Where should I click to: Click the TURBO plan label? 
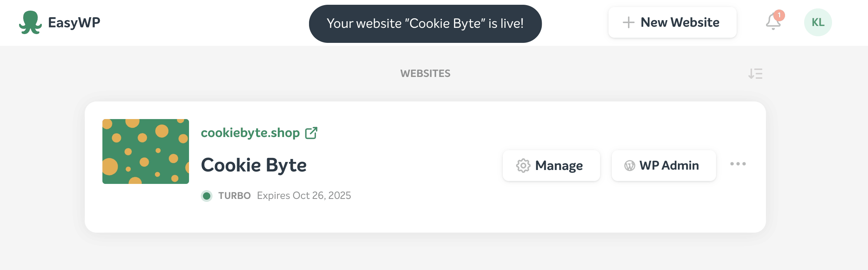point(235,196)
